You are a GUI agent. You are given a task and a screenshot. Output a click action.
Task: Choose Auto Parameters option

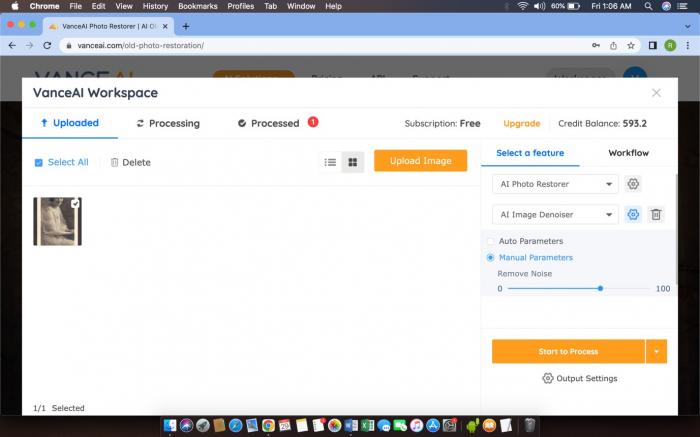pyautogui.click(x=491, y=241)
